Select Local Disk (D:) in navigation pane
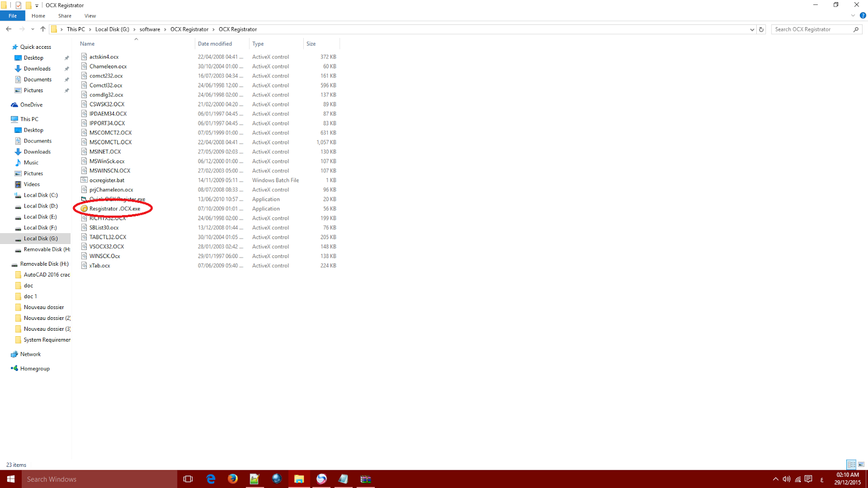This screenshot has height=488, width=868. click(x=41, y=206)
